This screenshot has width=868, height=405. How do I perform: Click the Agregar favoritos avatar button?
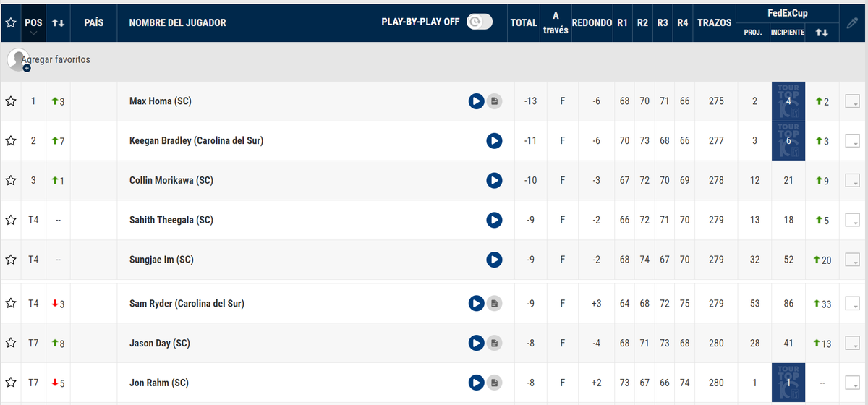pyautogui.click(x=18, y=60)
